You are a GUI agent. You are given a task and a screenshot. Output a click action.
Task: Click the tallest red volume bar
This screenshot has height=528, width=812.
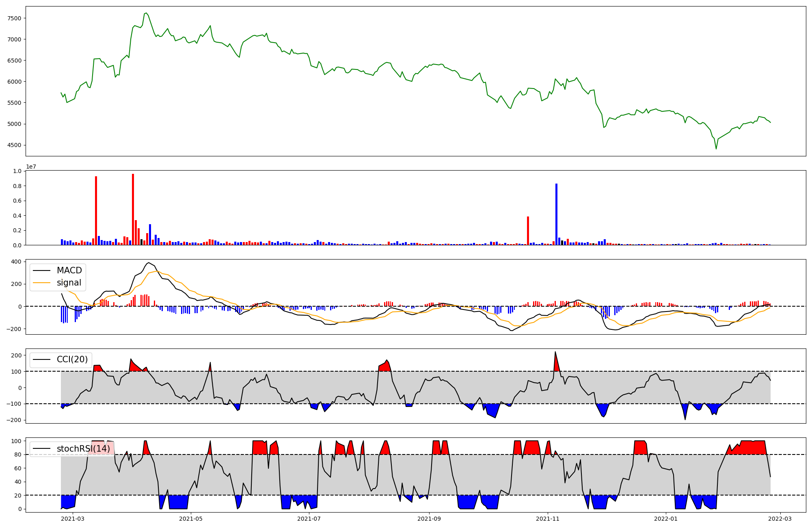click(x=133, y=209)
